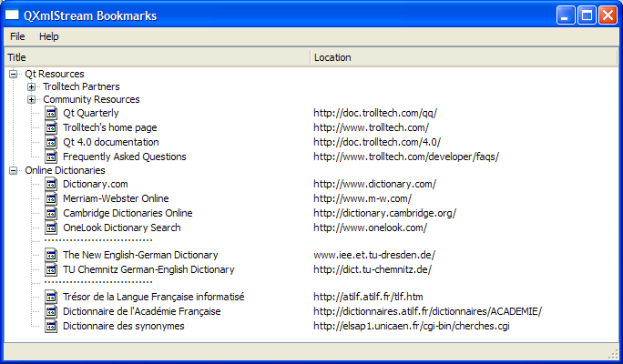Collapse the Online Dictionaries folder
Image resolution: width=623 pixels, height=364 pixels.
click(13, 170)
